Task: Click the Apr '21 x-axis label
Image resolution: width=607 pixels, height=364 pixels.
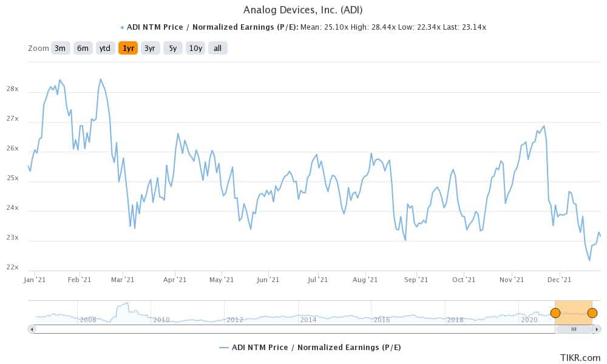Action: 175,279
